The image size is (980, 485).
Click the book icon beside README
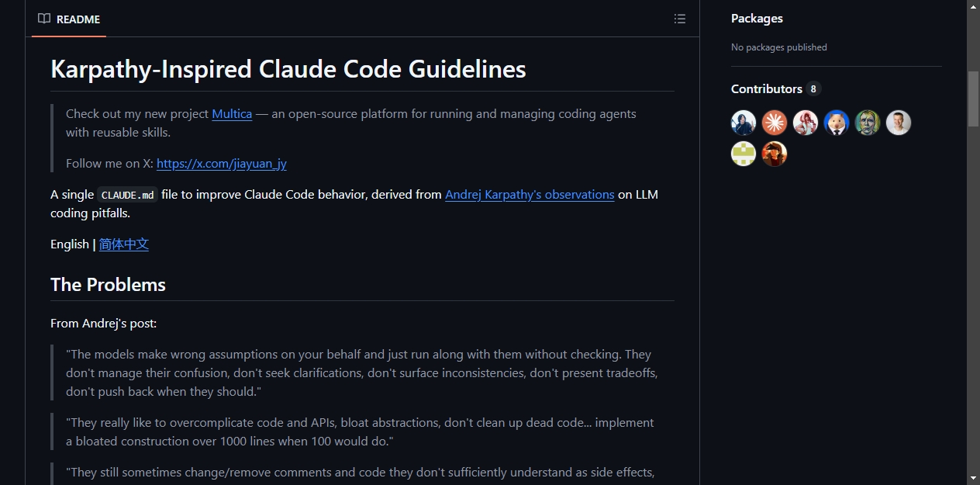[x=44, y=19]
